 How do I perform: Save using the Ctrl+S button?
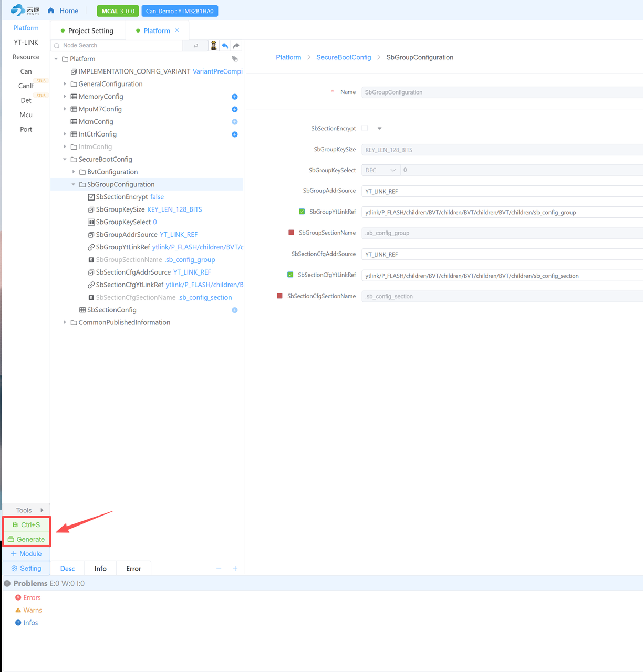pos(26,524)
